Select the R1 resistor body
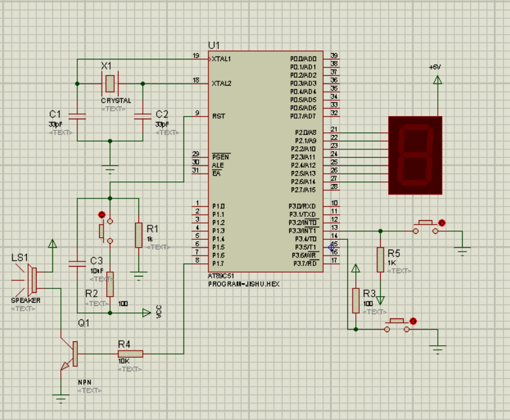The width and height of the screenshot is (510, 420). [x=138, y=235]
